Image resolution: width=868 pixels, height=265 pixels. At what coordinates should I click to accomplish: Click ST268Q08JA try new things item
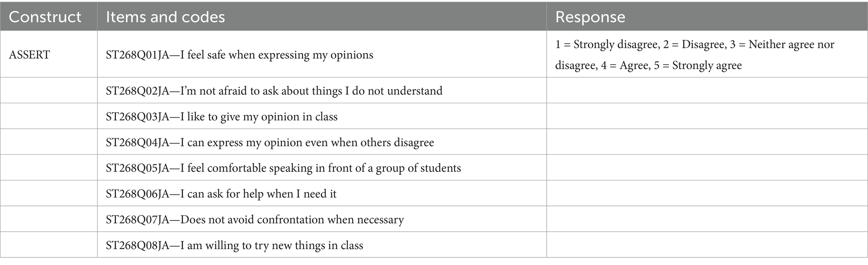pos(234,245)
